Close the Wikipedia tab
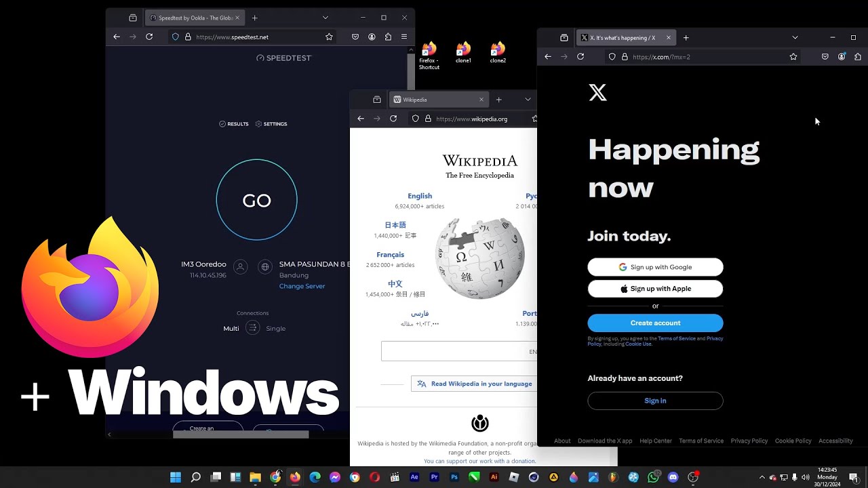Screen dimensions: 868x488 [481, 100]
